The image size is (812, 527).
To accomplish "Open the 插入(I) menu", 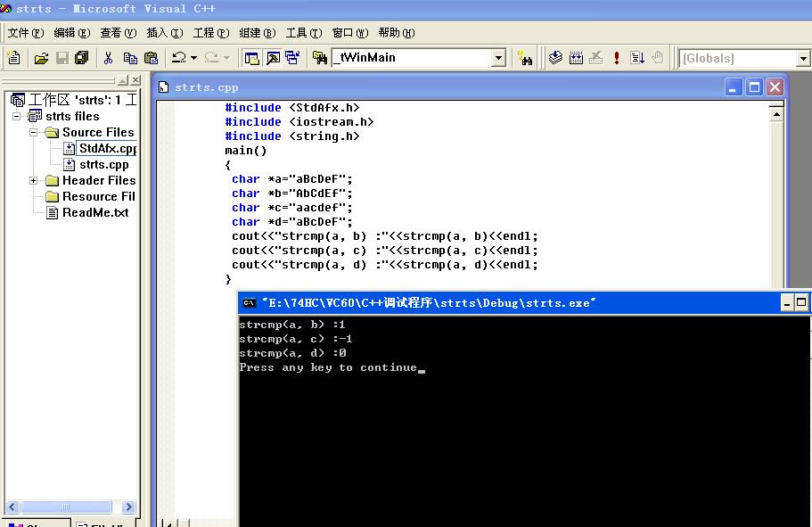I will tap(165, 33).
